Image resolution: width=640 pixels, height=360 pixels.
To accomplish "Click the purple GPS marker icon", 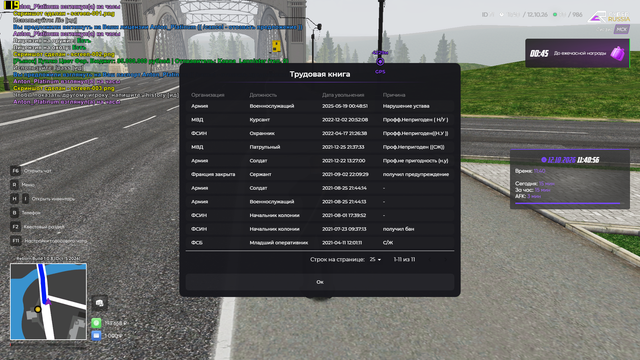I will (380, 62).
